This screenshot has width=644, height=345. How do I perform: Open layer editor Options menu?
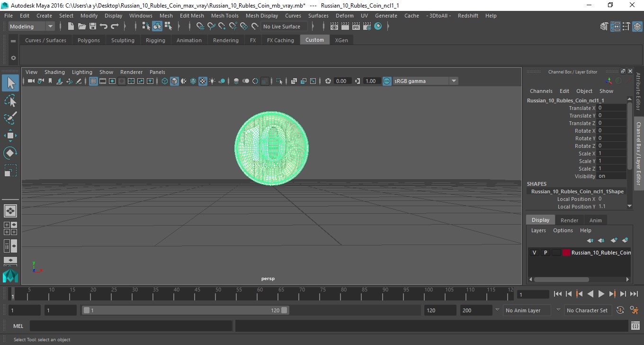[563, 230]
